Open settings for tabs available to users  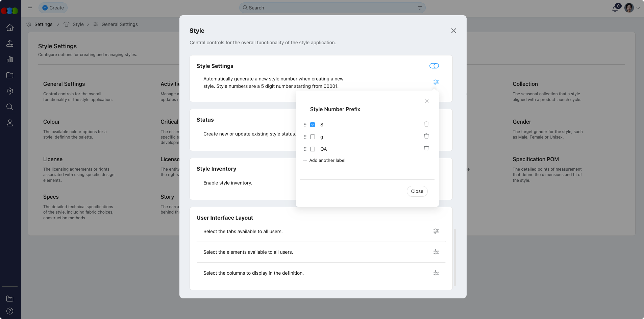point(436,231)
